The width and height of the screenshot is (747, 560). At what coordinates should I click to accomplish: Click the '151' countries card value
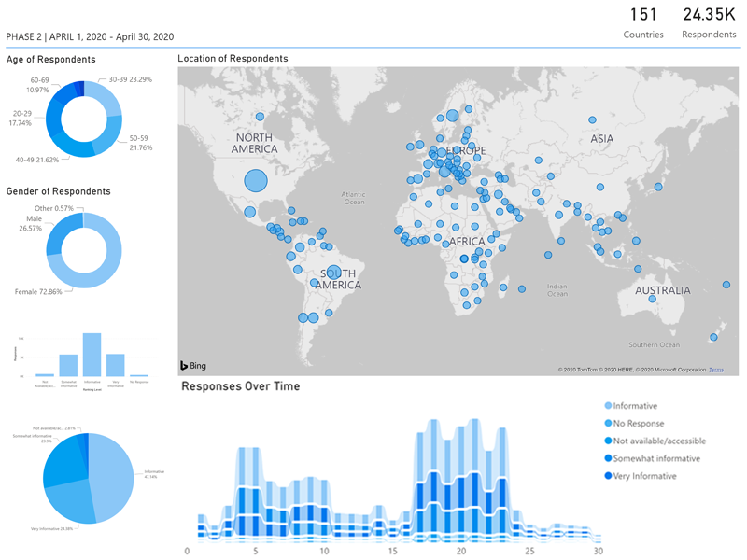tap(643, 15)
